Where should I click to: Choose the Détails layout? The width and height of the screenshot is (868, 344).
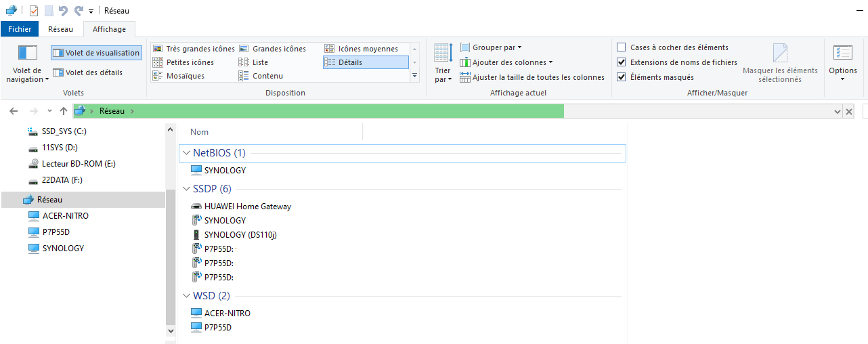pyautogui.click(x=366, y=62)
